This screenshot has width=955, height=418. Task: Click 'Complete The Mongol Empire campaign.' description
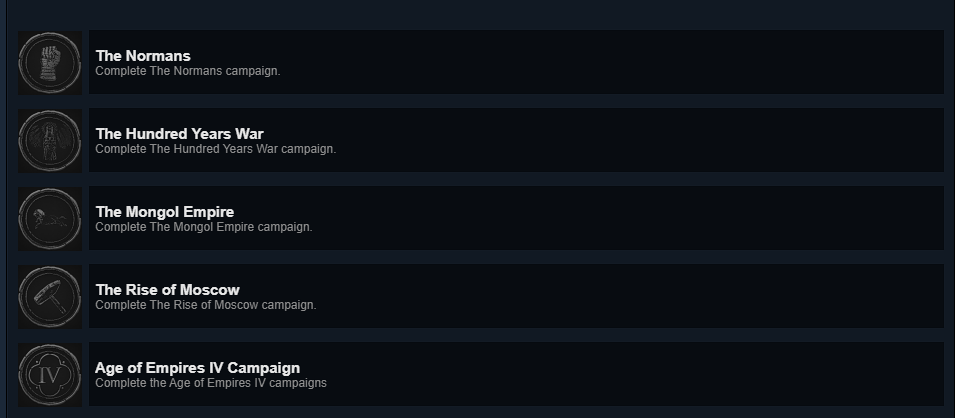(203, 227)
